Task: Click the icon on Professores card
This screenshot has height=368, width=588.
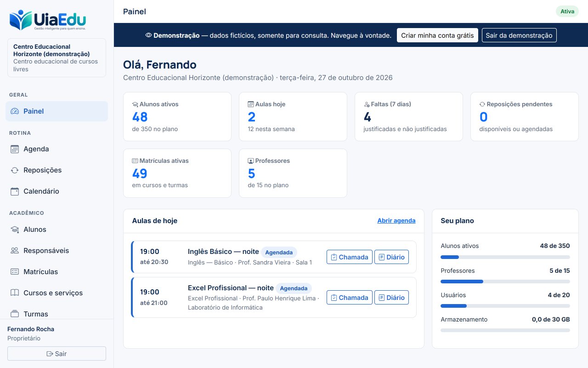Action: point(251,161)
